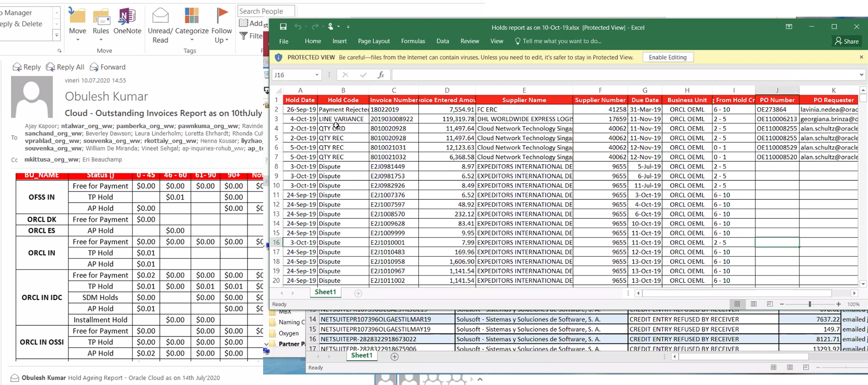Select cell with LINE VARIANCE hold code
The width and height of the screenshot is (868, 385).
[343, 119]
